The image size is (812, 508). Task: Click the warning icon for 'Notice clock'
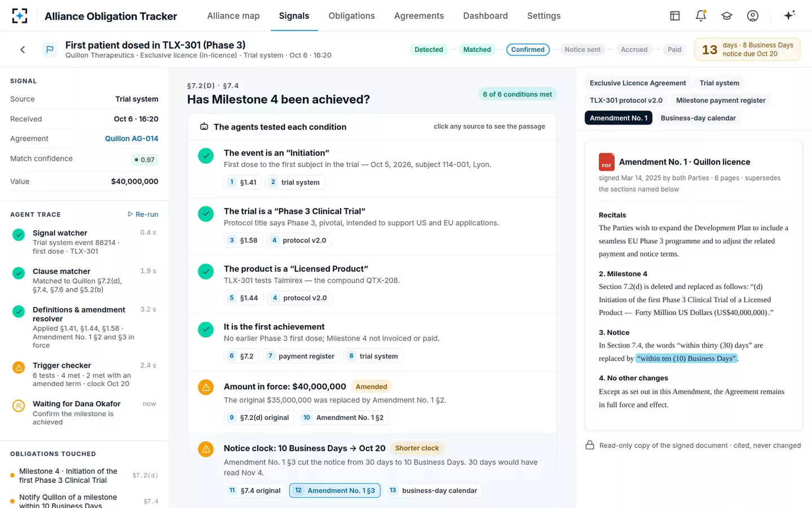[x=206, y=449]
